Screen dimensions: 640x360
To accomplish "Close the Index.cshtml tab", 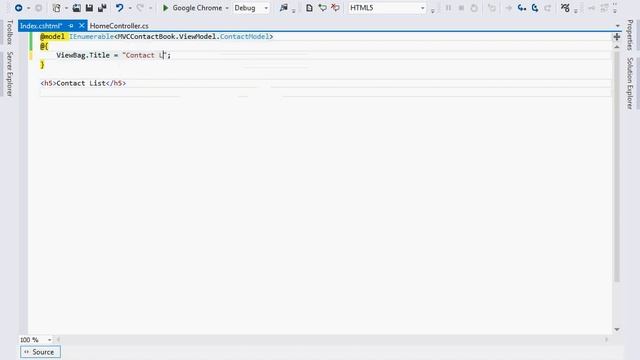I will click(x=82, y=26).
